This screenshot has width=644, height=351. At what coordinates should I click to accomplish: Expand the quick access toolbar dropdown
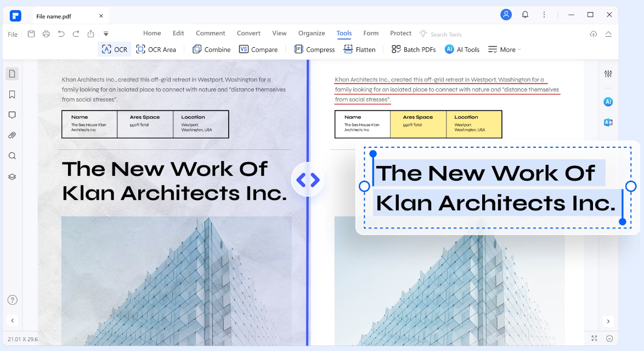coord(106,34)
